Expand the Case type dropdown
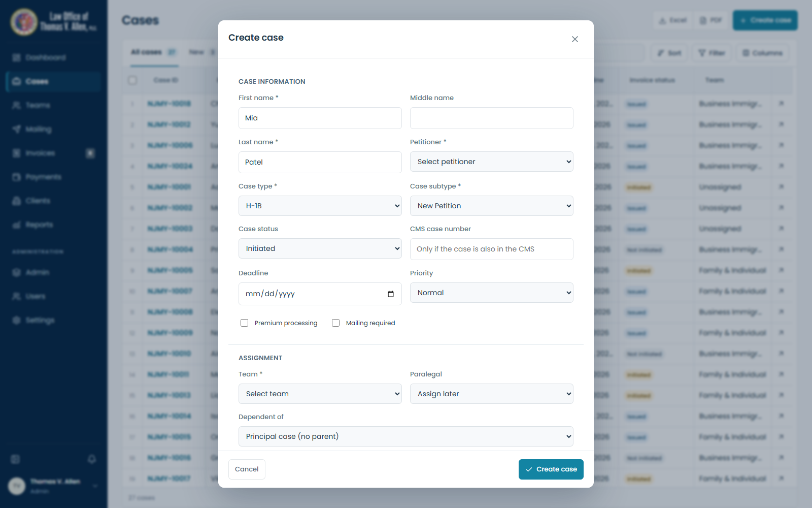Screen dimensions: 812x508 (x=320, y=206)
